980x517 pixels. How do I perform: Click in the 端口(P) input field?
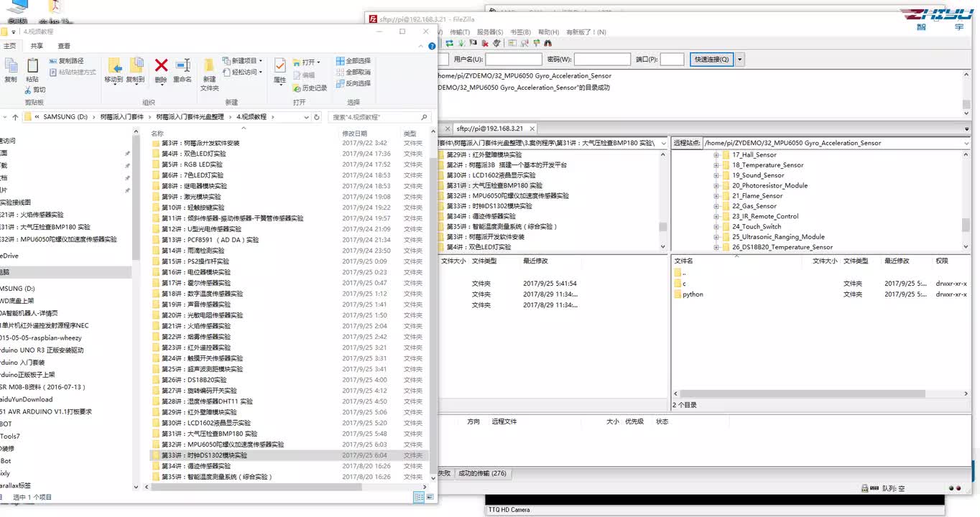click(672, 60)
